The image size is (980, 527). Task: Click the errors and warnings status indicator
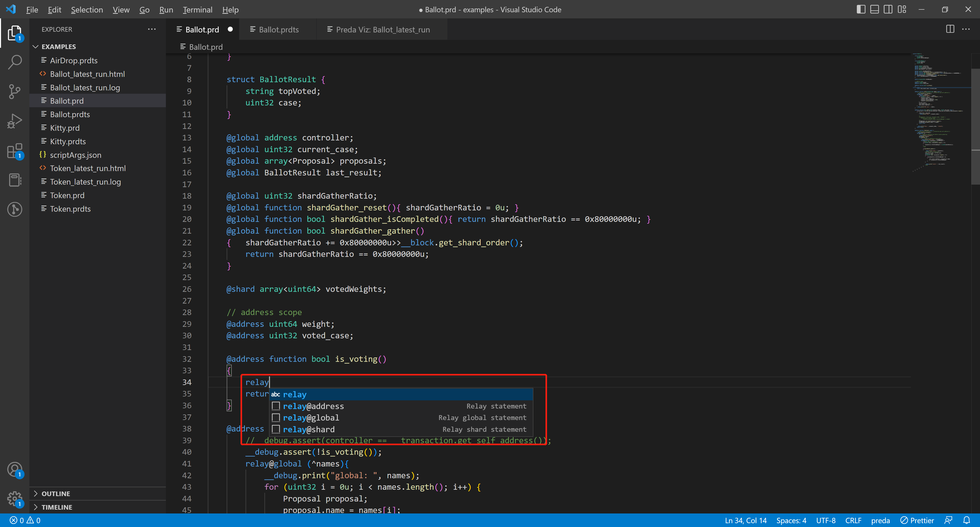click(25, 520)
